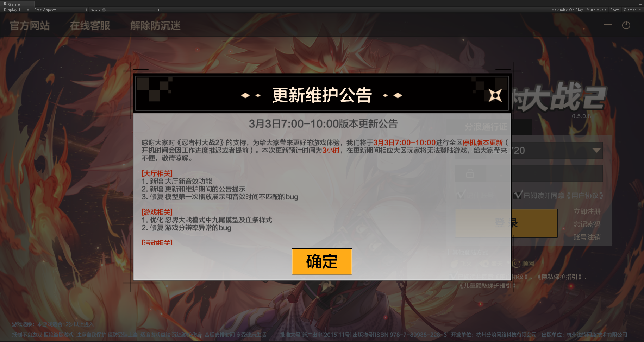Click the lock icon in password field
The height and width of the screenshot is (342, 644).
[470, 173]
